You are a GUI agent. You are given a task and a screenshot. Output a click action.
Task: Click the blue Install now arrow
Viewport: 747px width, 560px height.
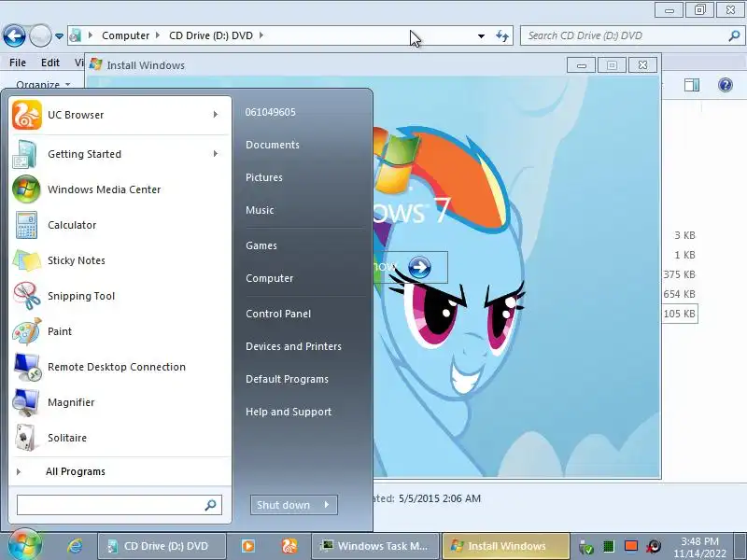(x=419, y=267)
